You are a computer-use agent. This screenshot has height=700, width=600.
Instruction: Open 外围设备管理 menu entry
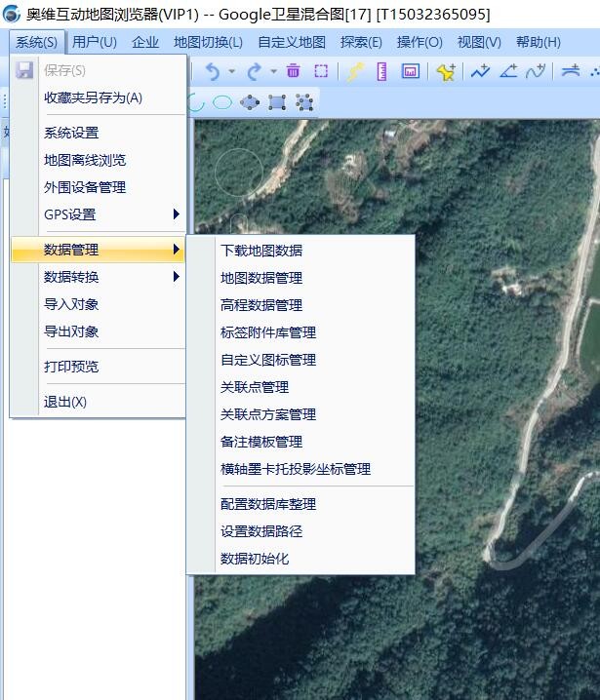(x=99, y=187)
